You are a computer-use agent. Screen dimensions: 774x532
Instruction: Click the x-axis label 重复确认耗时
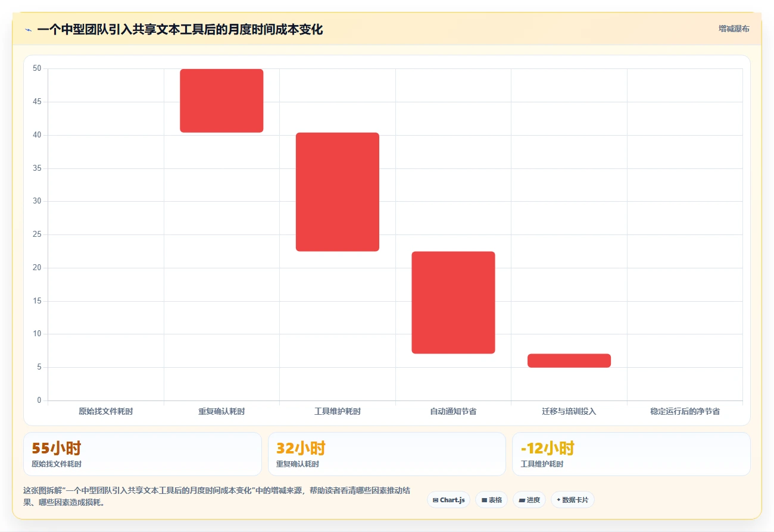(x=221, y=411)
